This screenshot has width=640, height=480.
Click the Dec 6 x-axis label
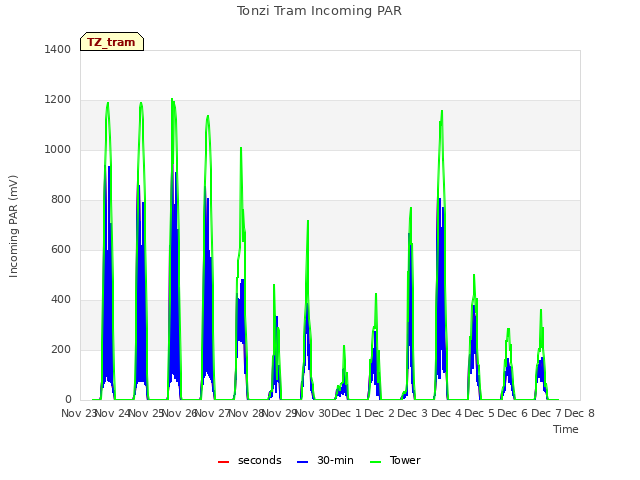pyautogui.click(x=513, y=413)
